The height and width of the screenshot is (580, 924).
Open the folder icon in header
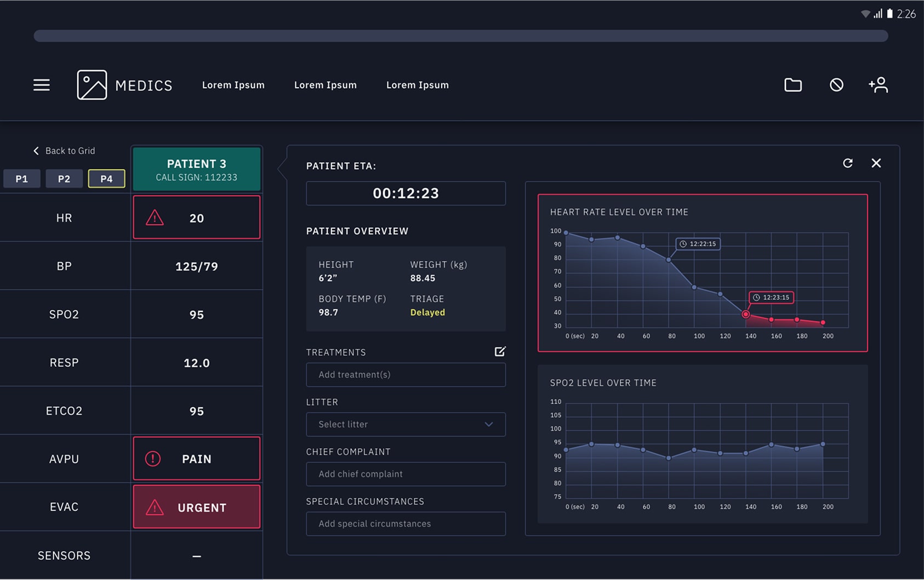pyautogui.click(x=792, y=85)
